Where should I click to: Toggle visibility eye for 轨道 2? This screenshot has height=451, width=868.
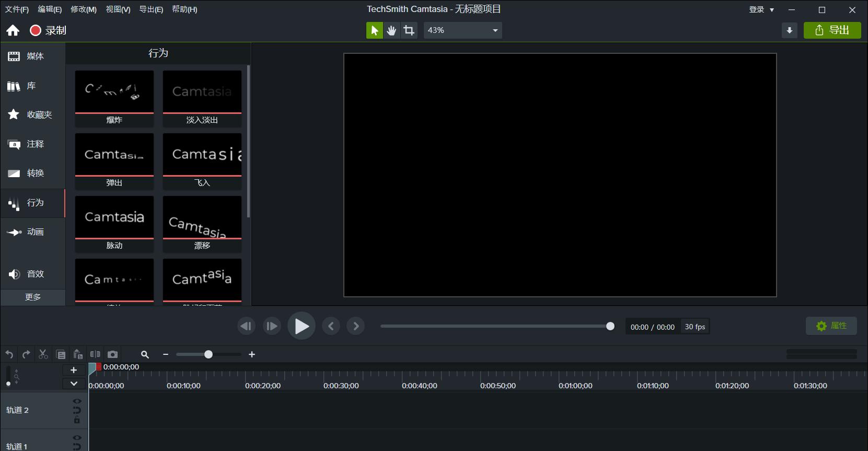point(77,401)
